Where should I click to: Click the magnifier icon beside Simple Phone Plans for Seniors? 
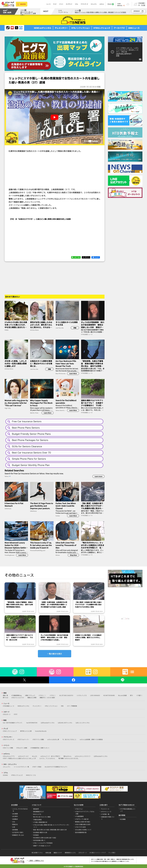9,459
